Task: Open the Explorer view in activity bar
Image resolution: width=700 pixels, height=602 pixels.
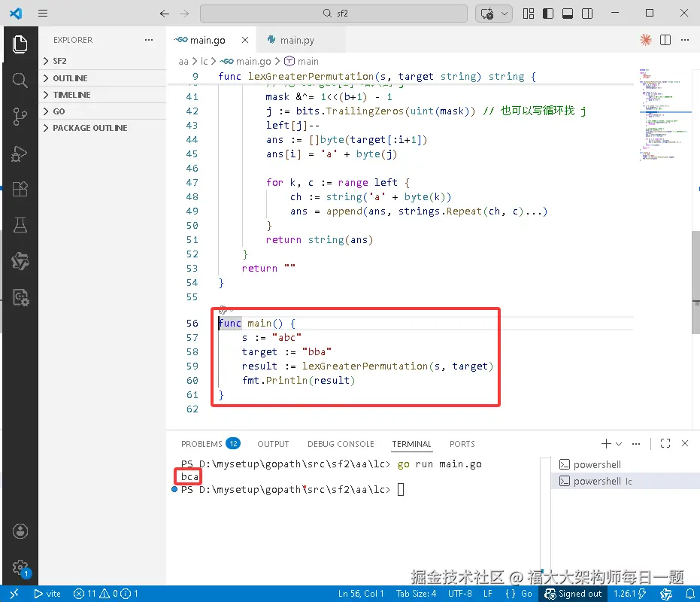Action: pyautogui.click(x=20, y=44)
